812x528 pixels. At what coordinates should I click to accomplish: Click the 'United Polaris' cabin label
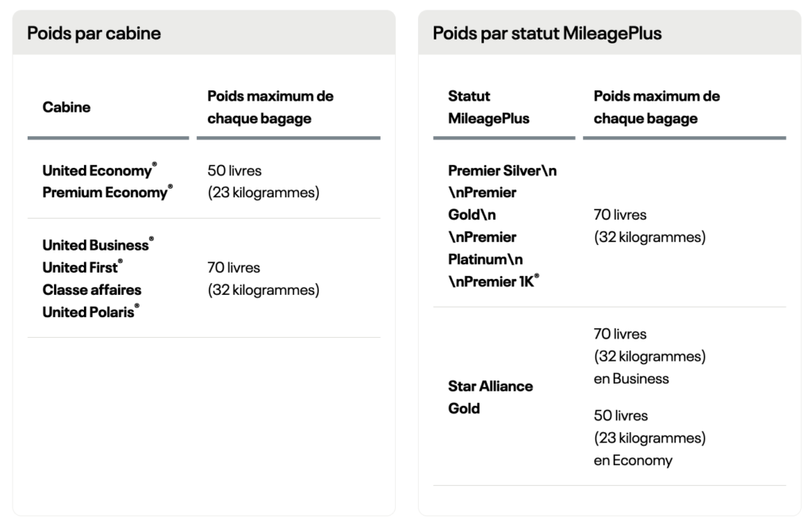[88, 312]
